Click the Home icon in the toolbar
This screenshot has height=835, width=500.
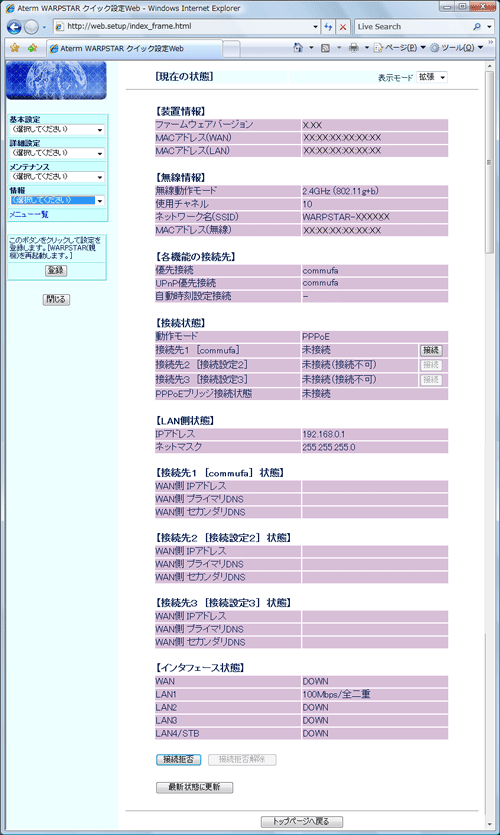coord(298,48)
